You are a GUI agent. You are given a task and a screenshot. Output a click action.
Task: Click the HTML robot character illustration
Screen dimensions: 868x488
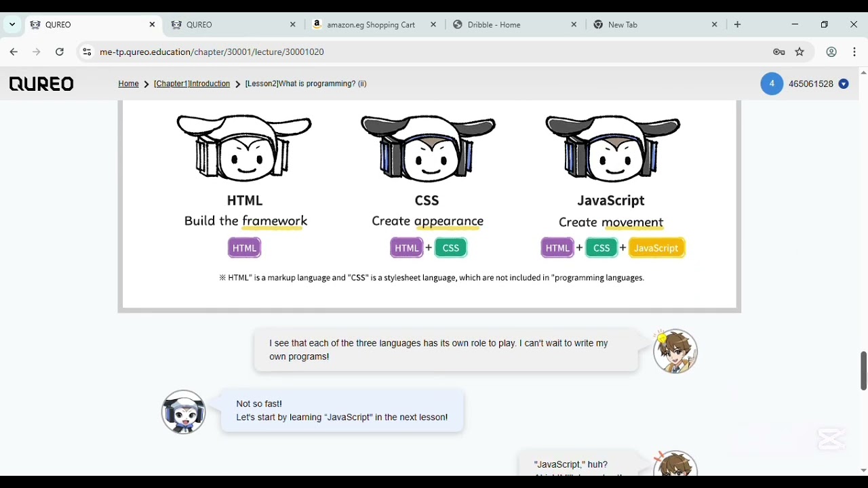(x=244, y=148)
